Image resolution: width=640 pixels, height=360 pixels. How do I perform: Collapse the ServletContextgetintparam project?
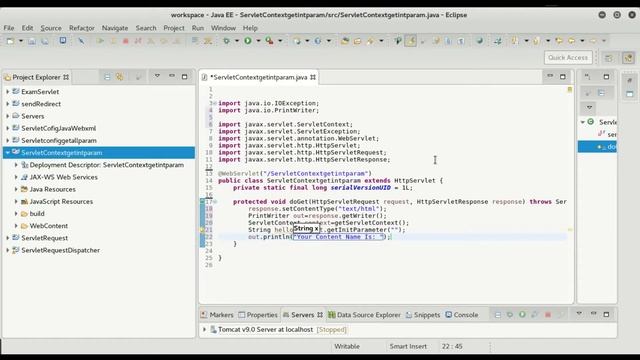tap(7, 153)
